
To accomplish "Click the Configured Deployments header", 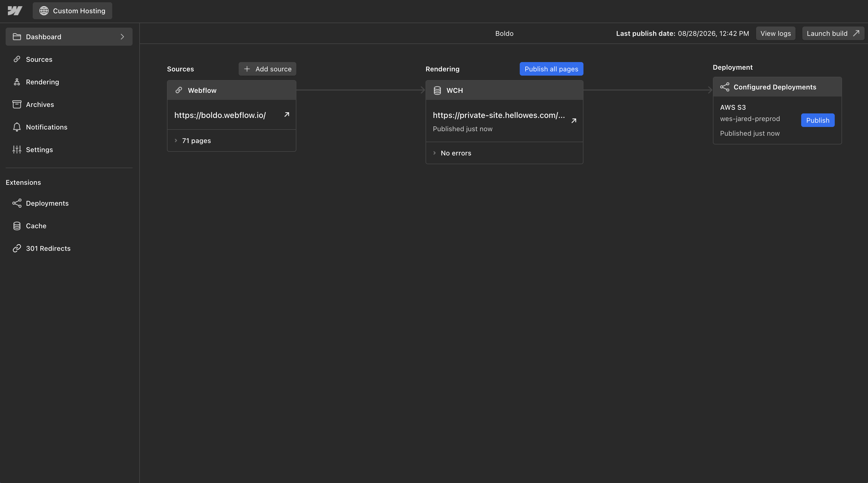I will (777, 87).
